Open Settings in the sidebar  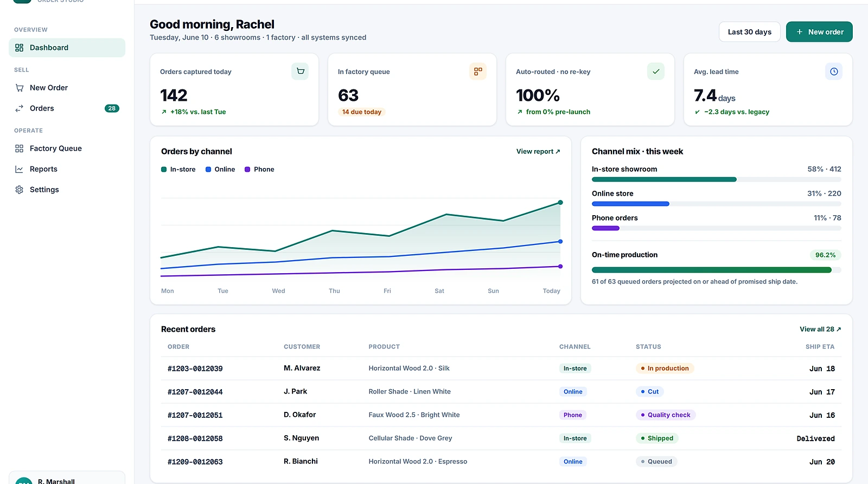click(x=67, y=190)
